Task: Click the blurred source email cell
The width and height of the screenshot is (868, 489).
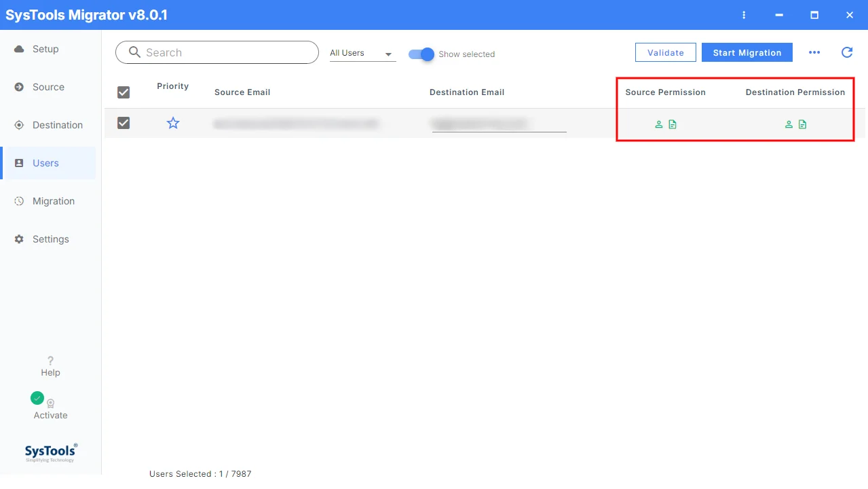Action: pyautogui.click(x=296, y=124)
